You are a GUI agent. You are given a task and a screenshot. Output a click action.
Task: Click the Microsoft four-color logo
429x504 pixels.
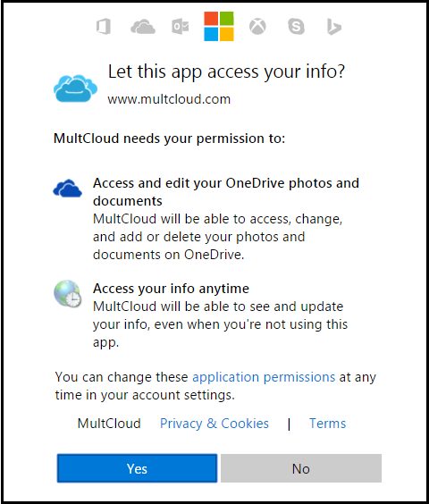pyautogui.click(x=219, y=26)
